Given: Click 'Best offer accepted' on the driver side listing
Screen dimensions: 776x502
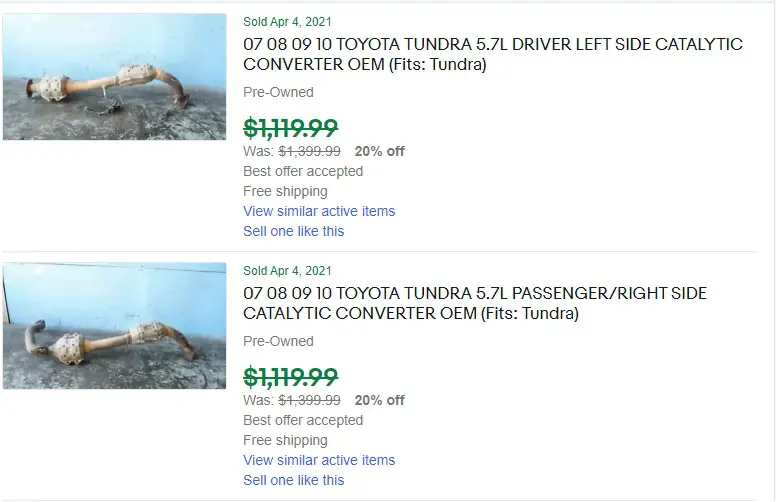Looking at the screenshot, I should 303,171.
